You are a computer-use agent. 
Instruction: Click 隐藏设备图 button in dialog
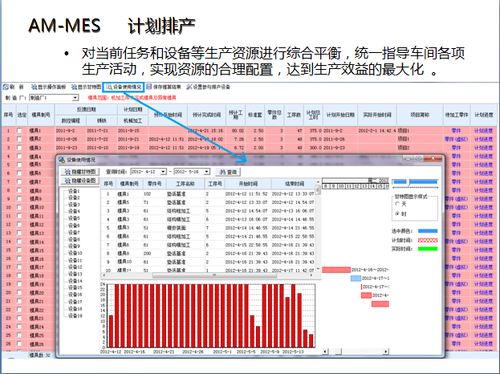click(80, 180)
